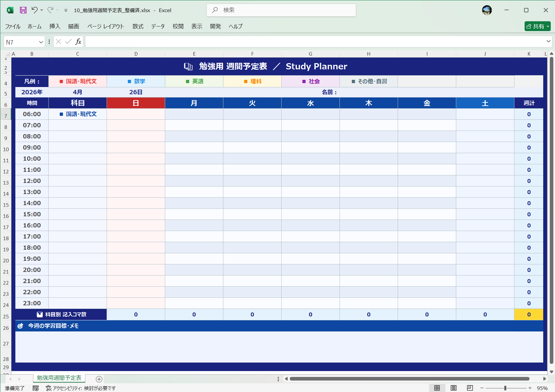
Task: Open the Customize Quick Access Toolbar dropdown
Action: coord(66,10)
